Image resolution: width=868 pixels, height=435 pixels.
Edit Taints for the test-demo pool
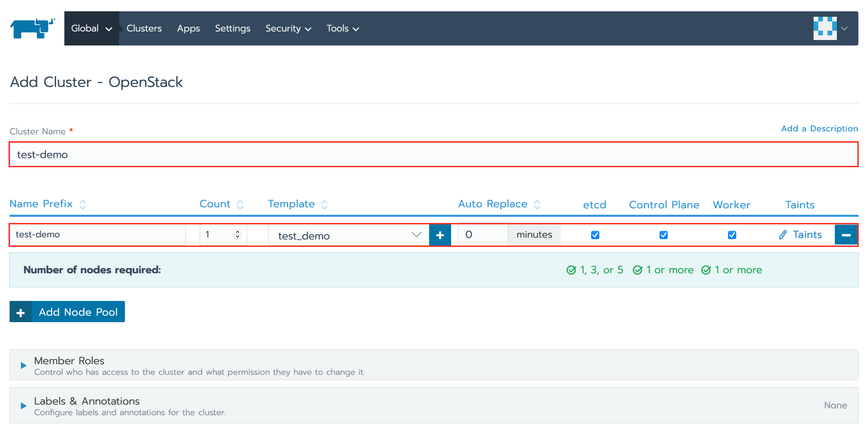click(x=800, y=235)
